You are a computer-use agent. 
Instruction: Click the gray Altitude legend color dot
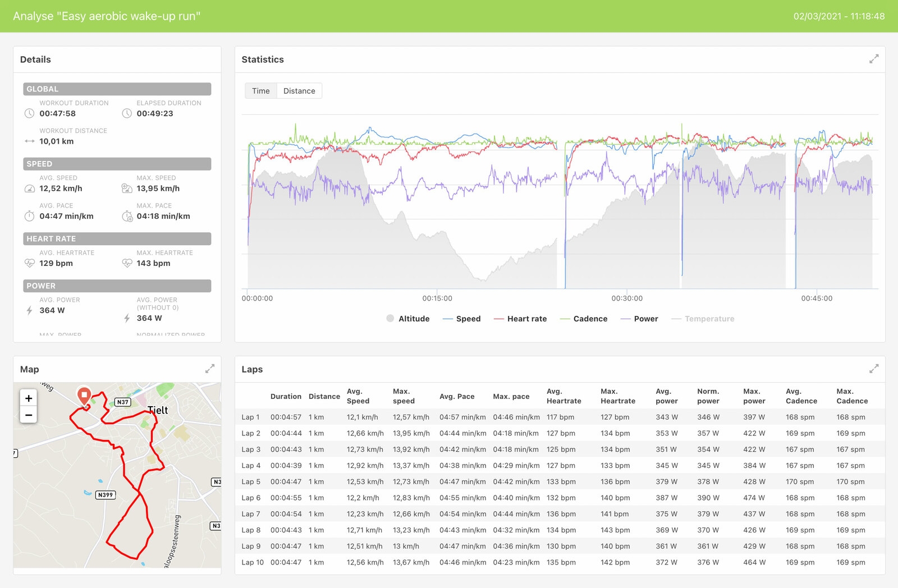(x=390, y=319)
